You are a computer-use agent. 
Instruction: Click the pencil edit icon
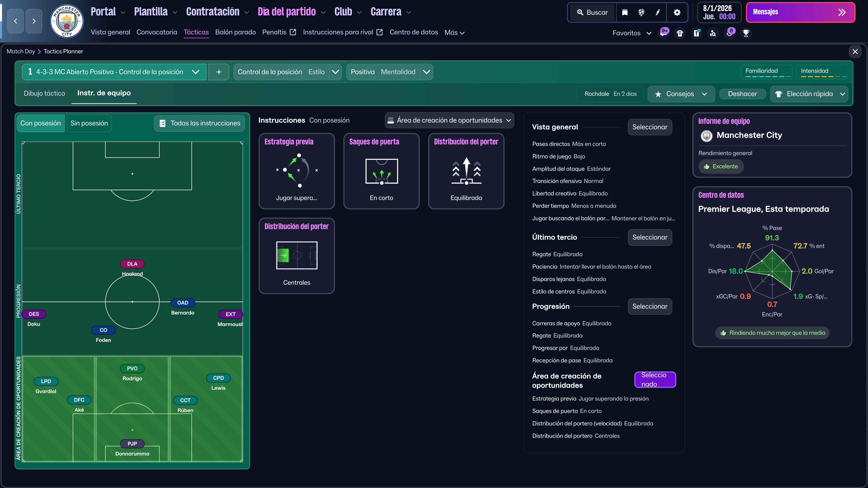(658, 12)
